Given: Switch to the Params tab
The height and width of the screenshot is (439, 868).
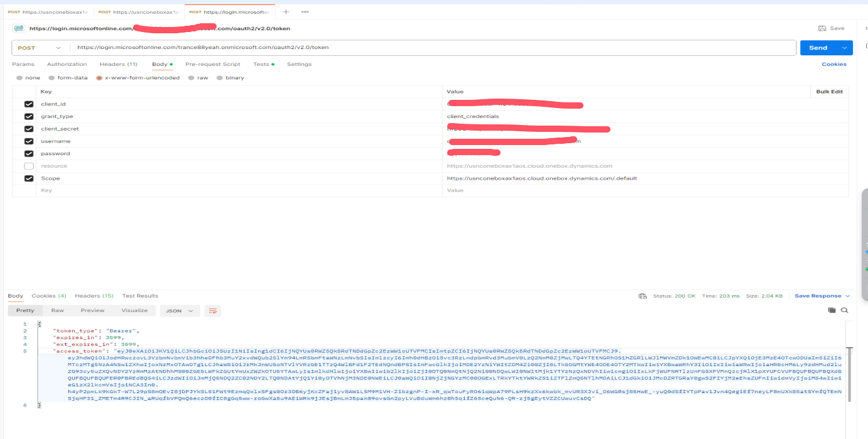Looking at the screenshot, I should pos(23,64).
